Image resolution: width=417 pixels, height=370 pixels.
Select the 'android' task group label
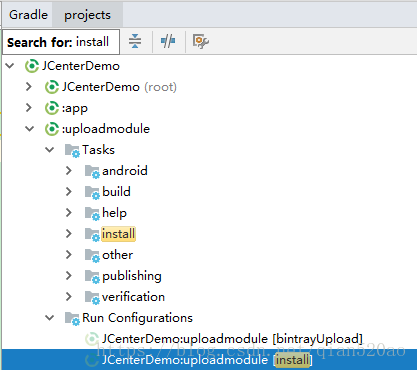point(125,171)
